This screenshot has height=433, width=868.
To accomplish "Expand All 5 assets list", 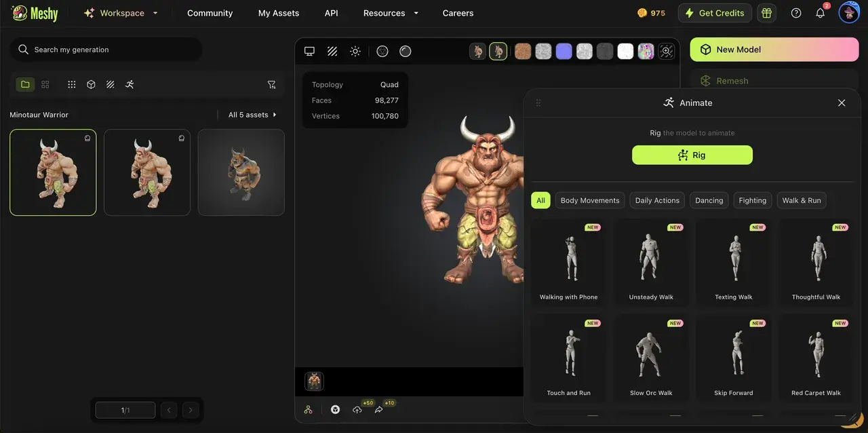I will (x=252, y=115).
